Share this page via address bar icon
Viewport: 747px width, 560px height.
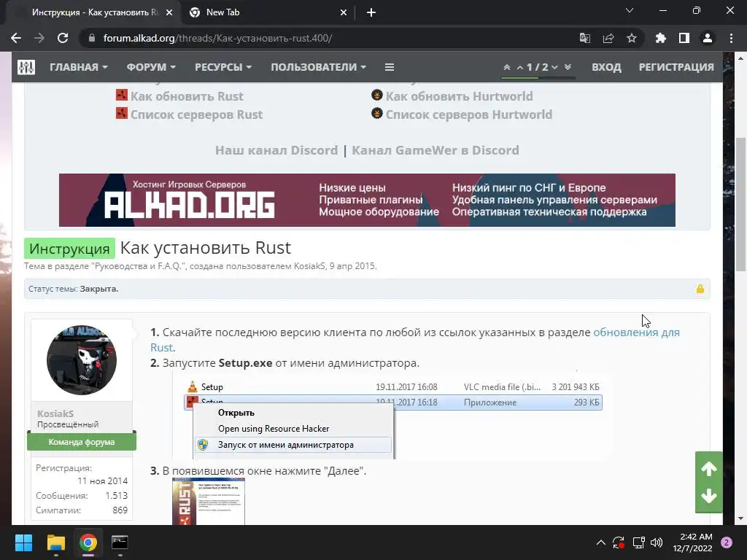608,38
